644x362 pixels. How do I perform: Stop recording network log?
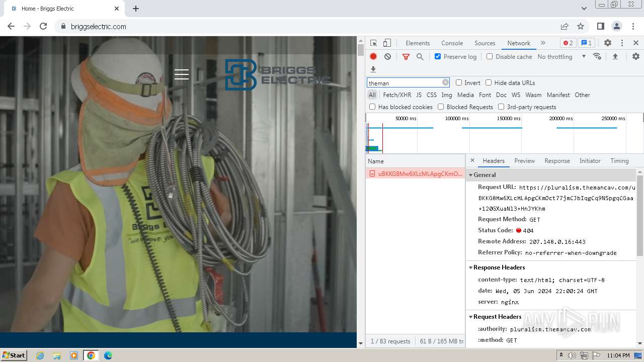click(x=373, y=56)
